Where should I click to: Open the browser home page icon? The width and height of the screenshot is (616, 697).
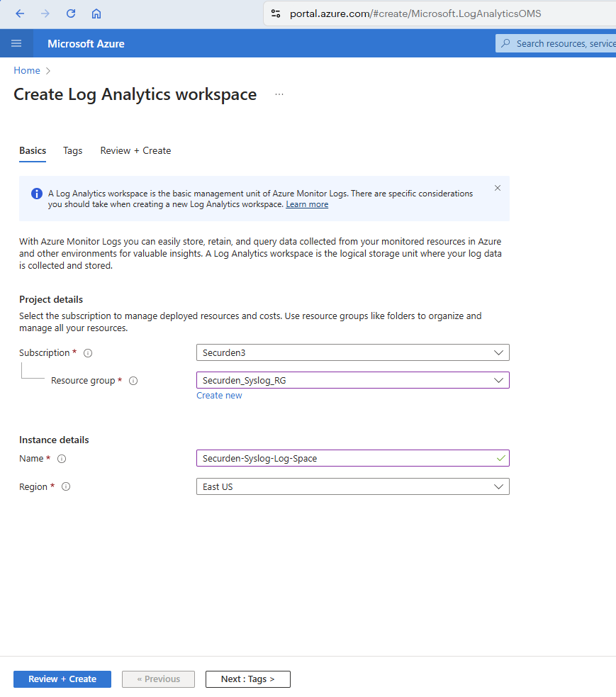click(96, 13)
